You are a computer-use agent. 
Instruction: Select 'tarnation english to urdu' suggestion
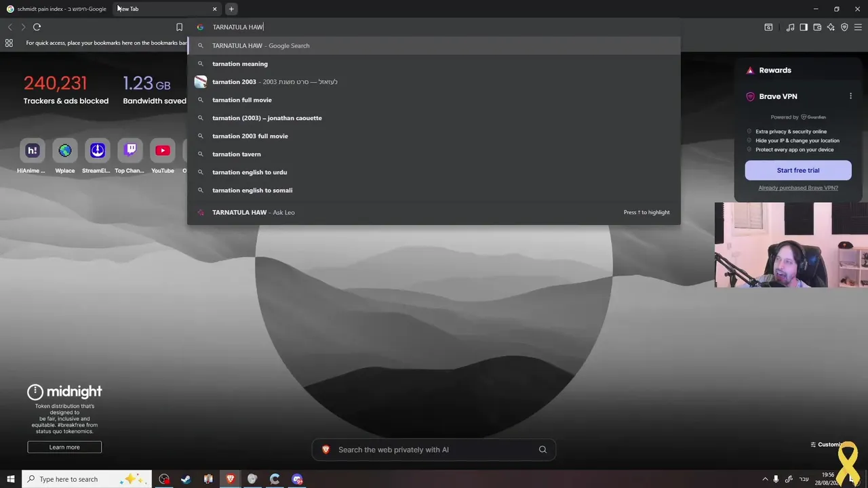[434, 172]
